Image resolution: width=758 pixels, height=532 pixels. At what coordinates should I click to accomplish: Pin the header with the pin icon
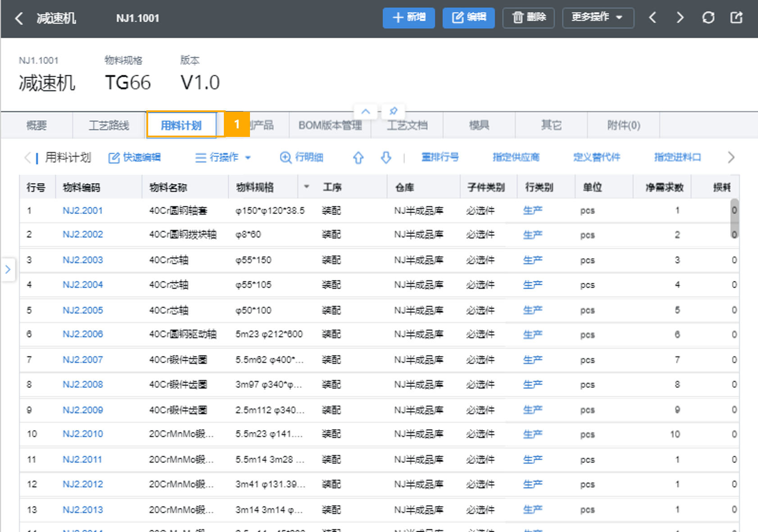point(393,111)
